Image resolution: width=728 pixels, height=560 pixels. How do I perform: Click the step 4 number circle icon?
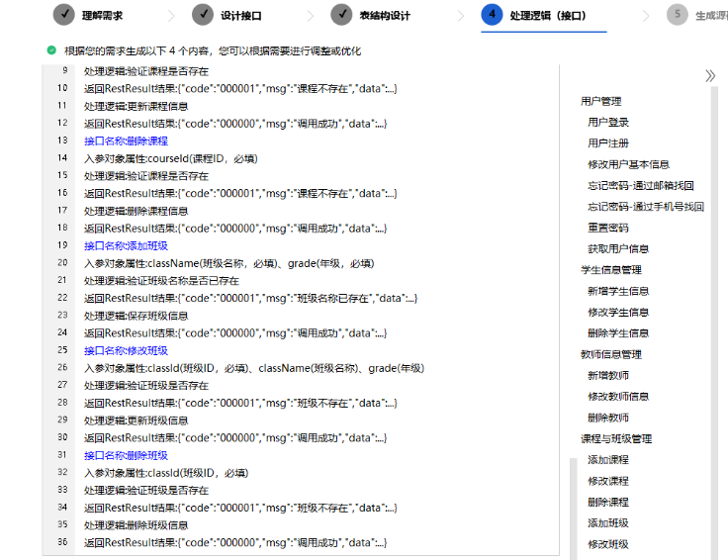click(x=492, y=15)
